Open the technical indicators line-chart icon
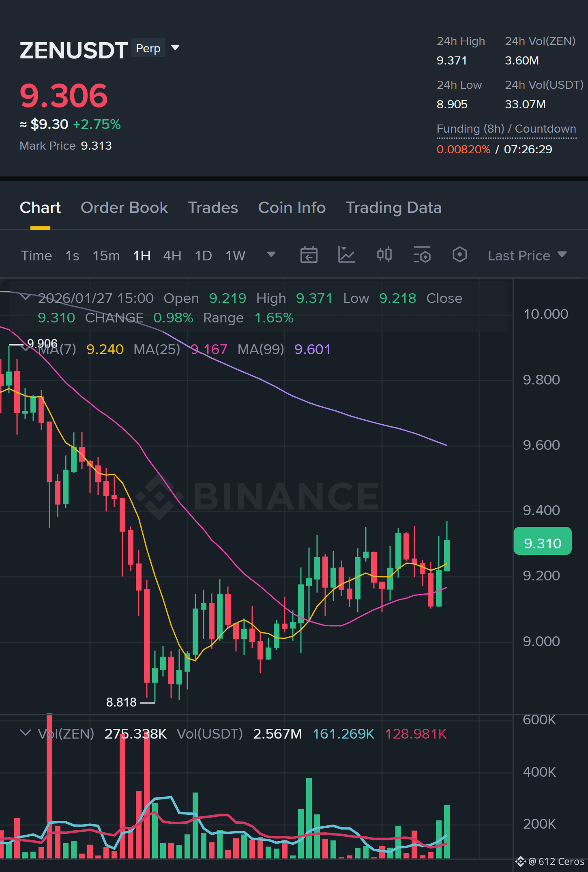 (x=346, y=255)
